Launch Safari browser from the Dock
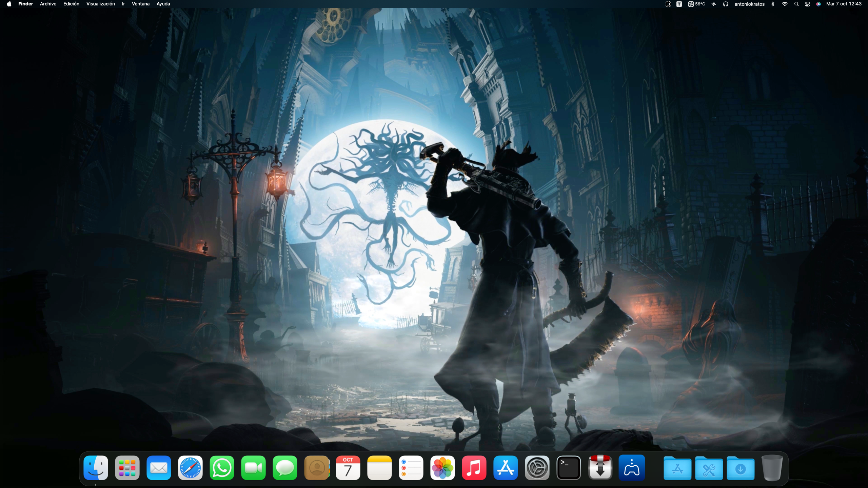868x488 pixels. coord(190,468)
